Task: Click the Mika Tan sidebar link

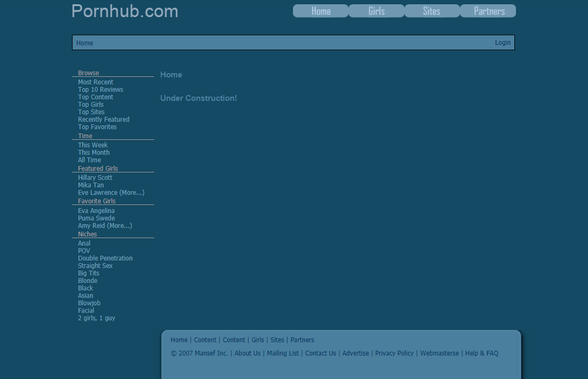Action: point(91,185)
